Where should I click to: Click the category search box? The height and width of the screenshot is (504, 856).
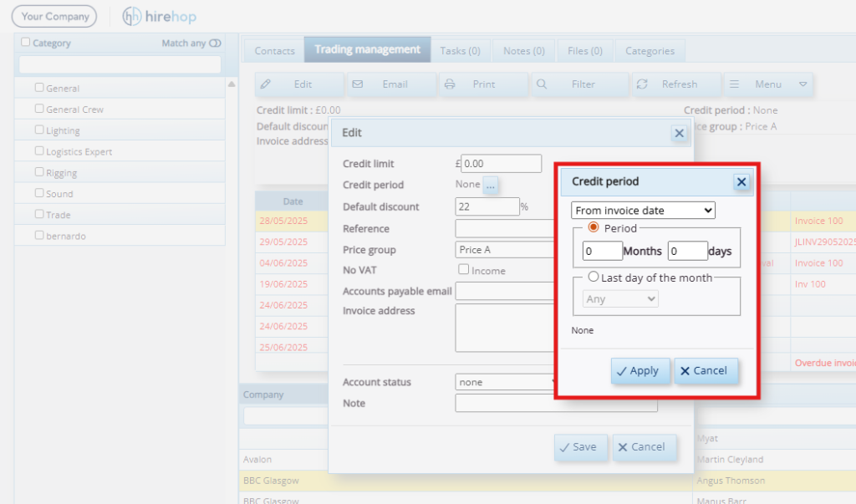click(120, 64)
